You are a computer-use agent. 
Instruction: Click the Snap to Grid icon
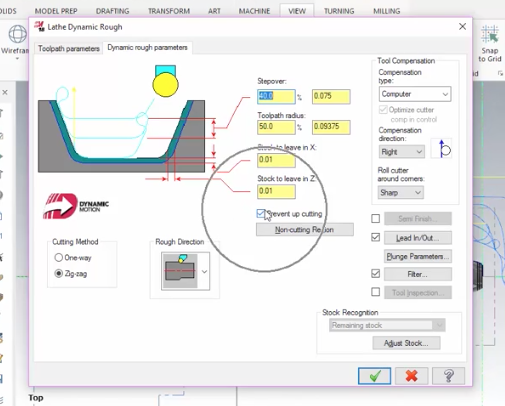489,34
